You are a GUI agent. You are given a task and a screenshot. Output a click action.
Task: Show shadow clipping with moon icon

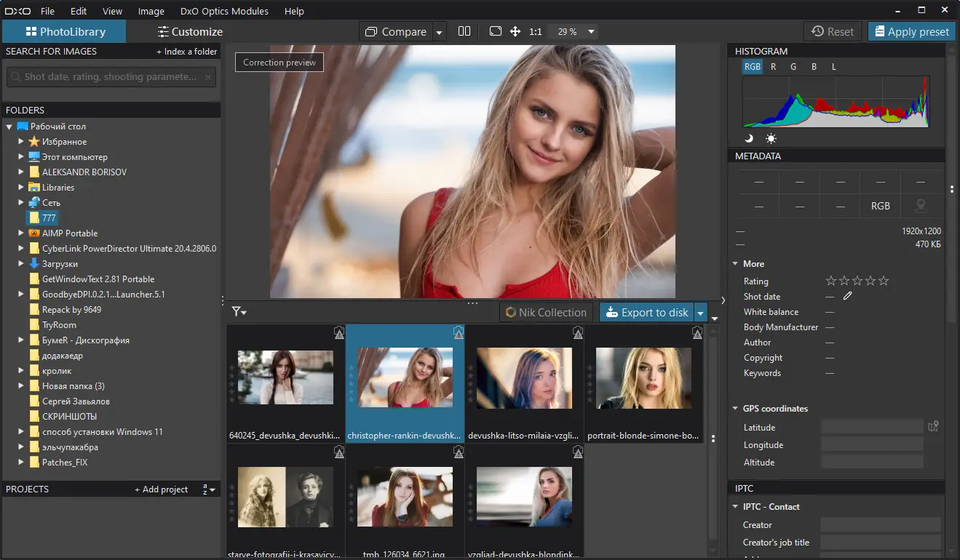coord(749,138)
